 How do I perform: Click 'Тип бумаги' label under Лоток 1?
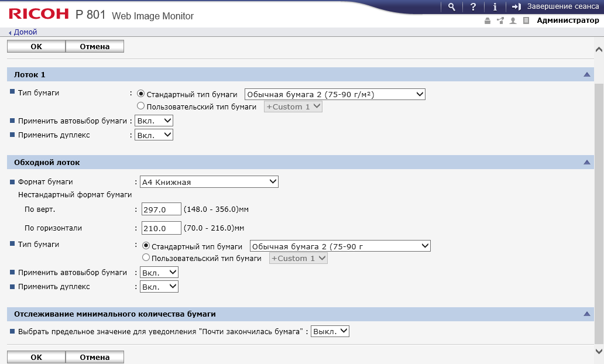(39, 93)
